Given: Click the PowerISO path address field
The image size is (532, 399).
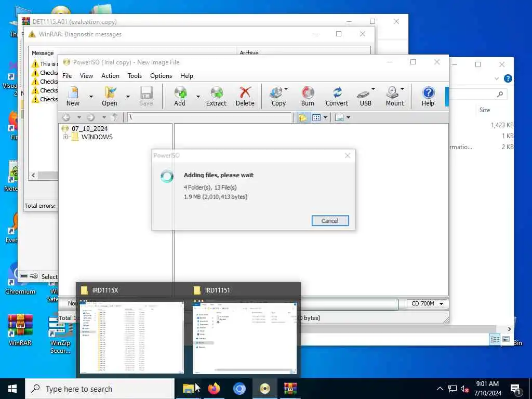Looking at the screenshot, I should tap(209, 117).
